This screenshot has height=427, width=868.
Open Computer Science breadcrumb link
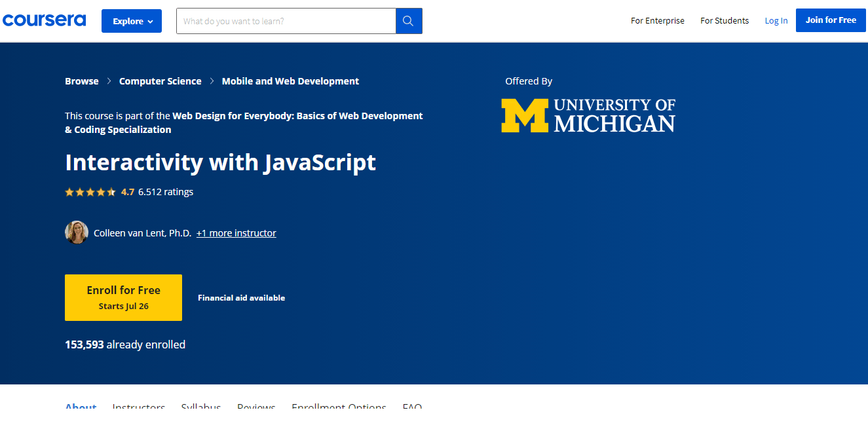point(160,81)
